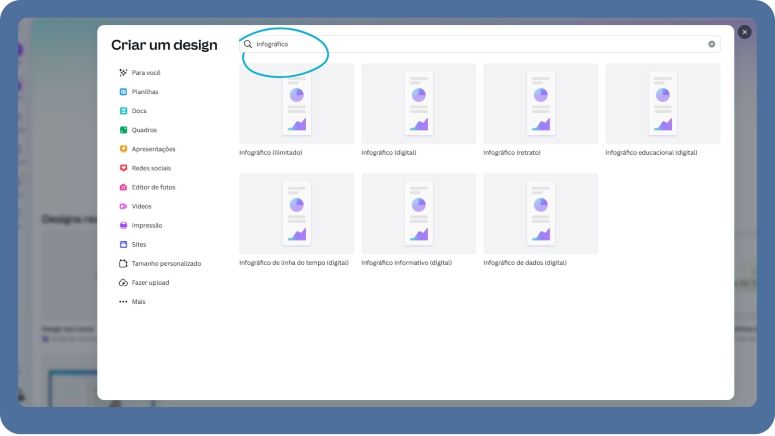The width and height of the screenshot is (775, 436).
Task: Choose the Impressão label
Action: (147, 225)
